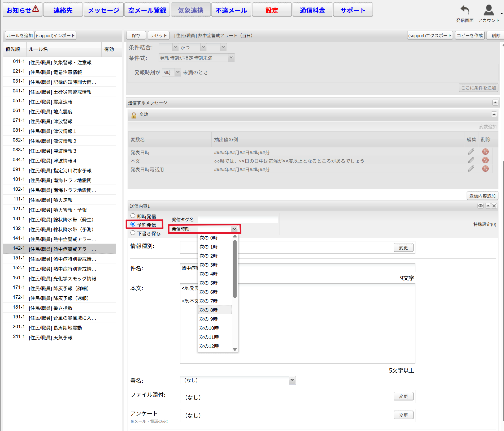This screenshot has width=504, height=431.
Task: Click the warning icon on お知らせ
Action: click(36, 9)
